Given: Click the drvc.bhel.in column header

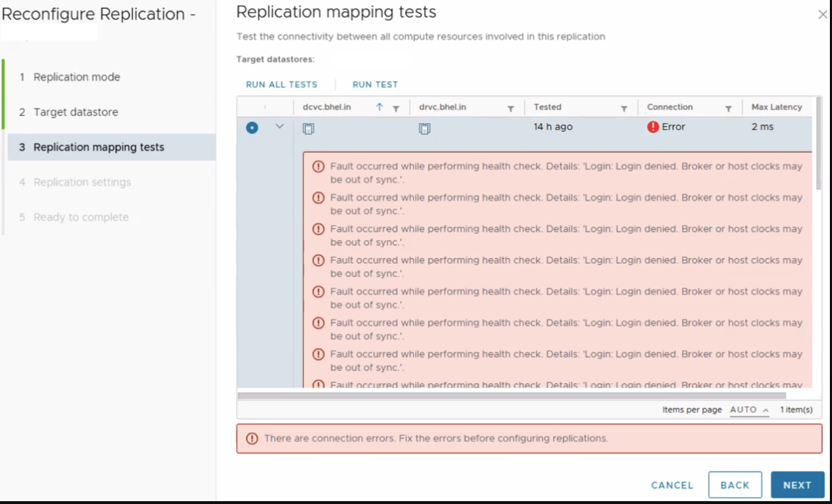Looking at the screenshot, I should pos(442,107).
